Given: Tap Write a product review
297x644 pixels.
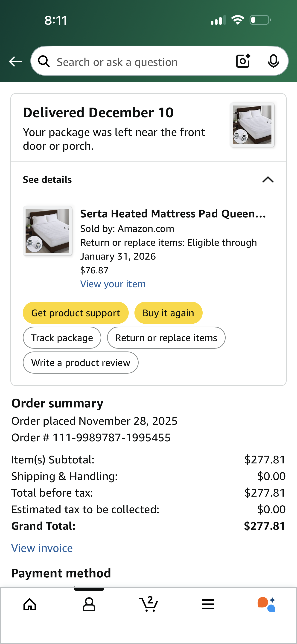Looking at the screenshot, I should pyautogui.click(x=81, y=363).
